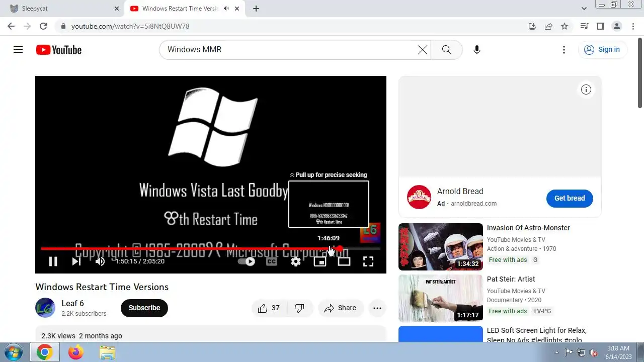Open the ad info icon
The image size is (644, 362).
[586, 89]
